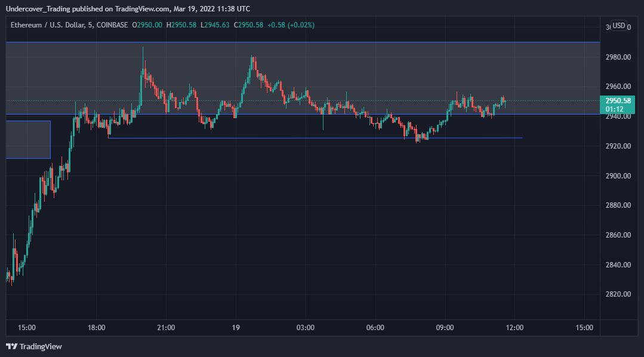
Task: Click the low value L2945.63
Action: pyautogui.click(x=215, y=25)
